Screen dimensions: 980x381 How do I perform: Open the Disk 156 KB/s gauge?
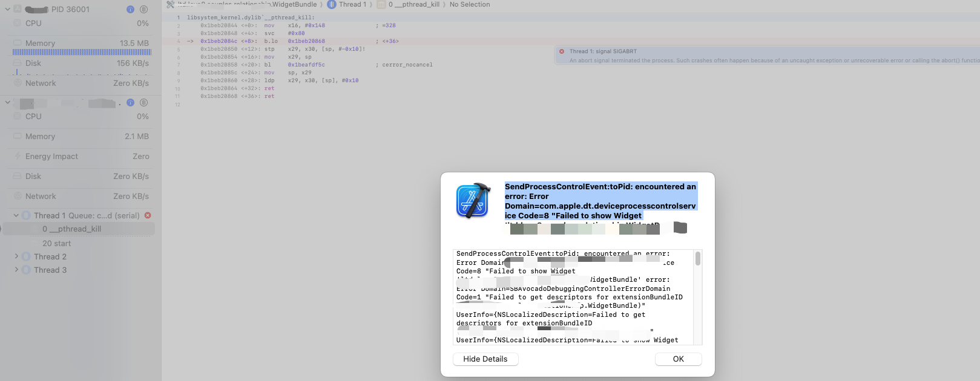[x=81, y=63]
